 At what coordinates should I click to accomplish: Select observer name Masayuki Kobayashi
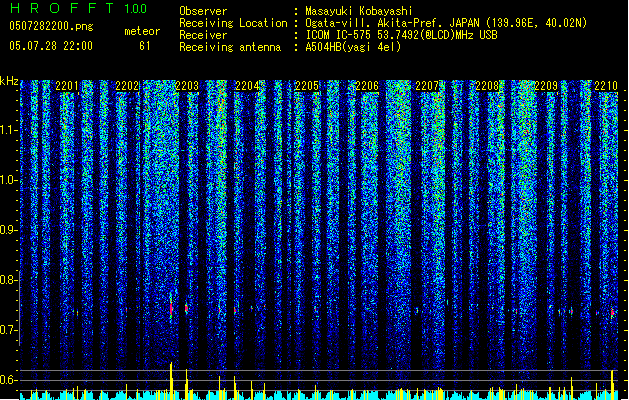click(x=359, y=11)
